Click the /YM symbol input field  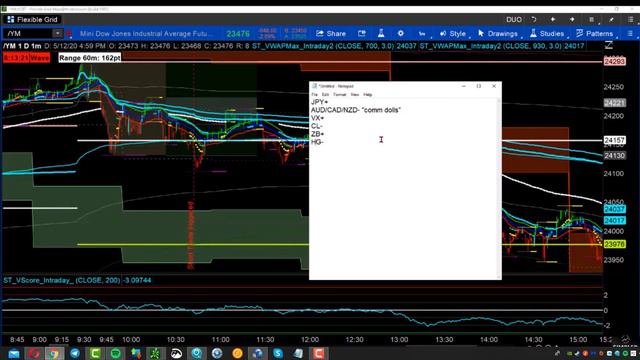[x=28, y=33]
